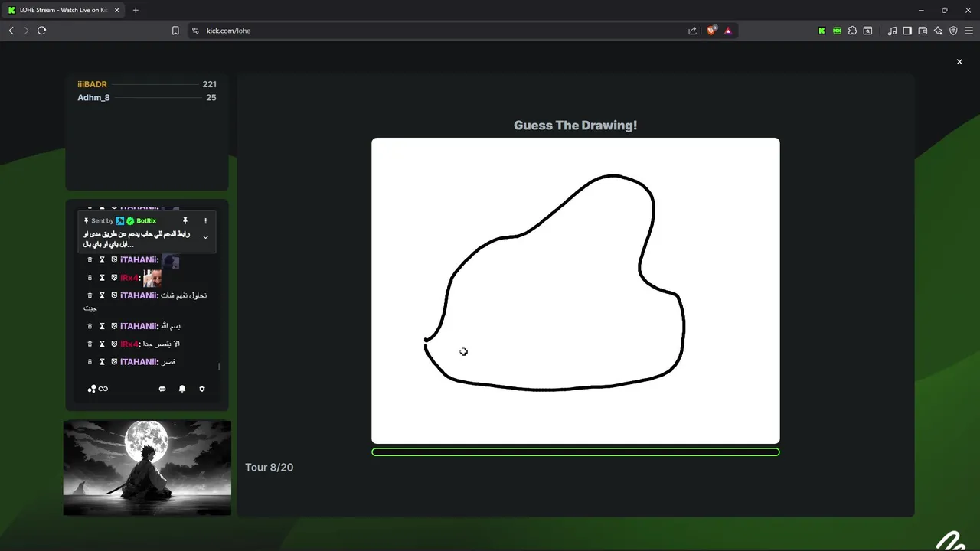Image resolution: width=980 pixels, height=551 pixels.
Task: Open the green extension icon next to Kick
Action: (837, 31)
